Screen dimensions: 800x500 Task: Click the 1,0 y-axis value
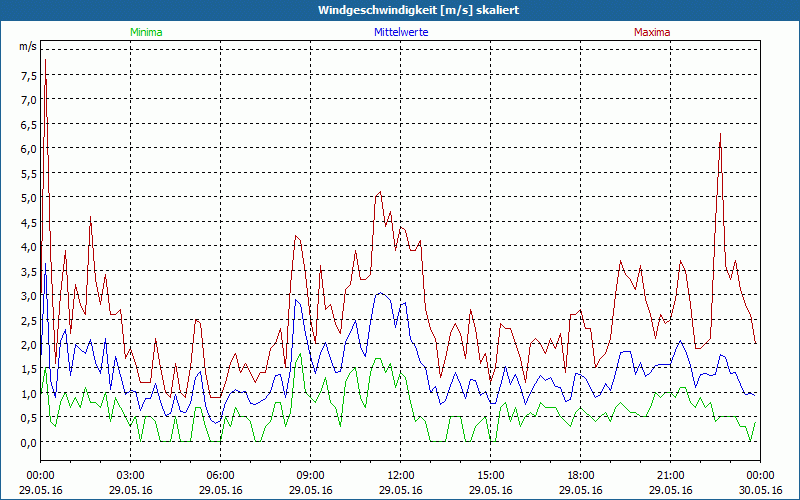click(x=29, y=393)
